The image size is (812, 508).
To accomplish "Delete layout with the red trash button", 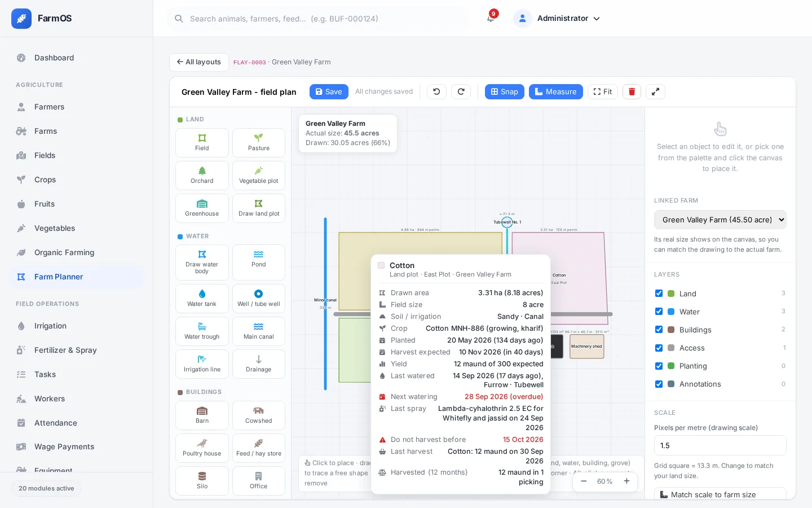I will pos(632,91).
